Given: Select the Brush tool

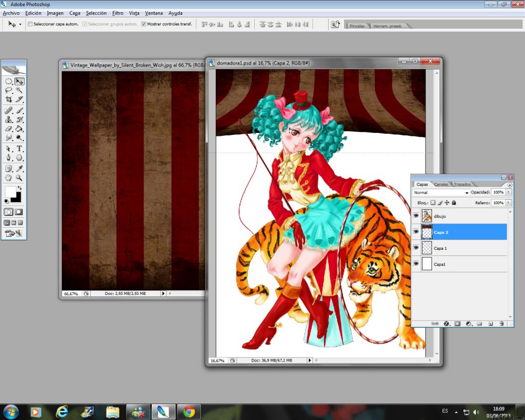Looking at the screenshot, I should (19, 110).
